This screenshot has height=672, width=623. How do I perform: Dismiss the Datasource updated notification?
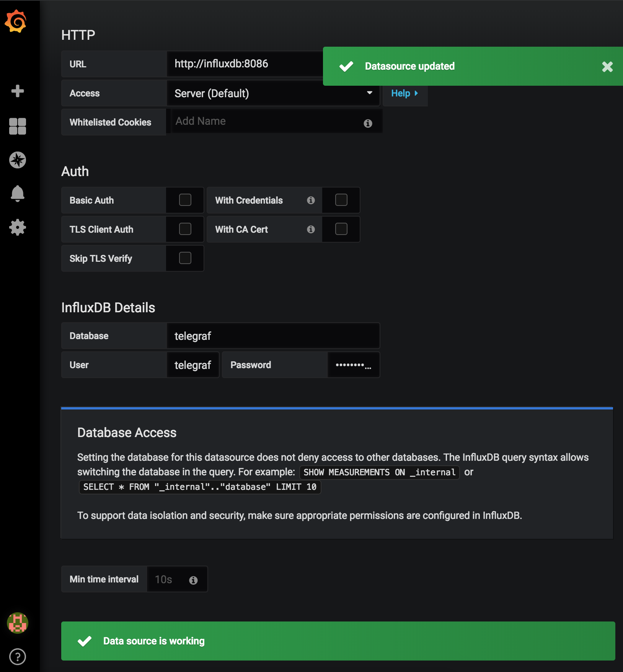coord(607,67)
